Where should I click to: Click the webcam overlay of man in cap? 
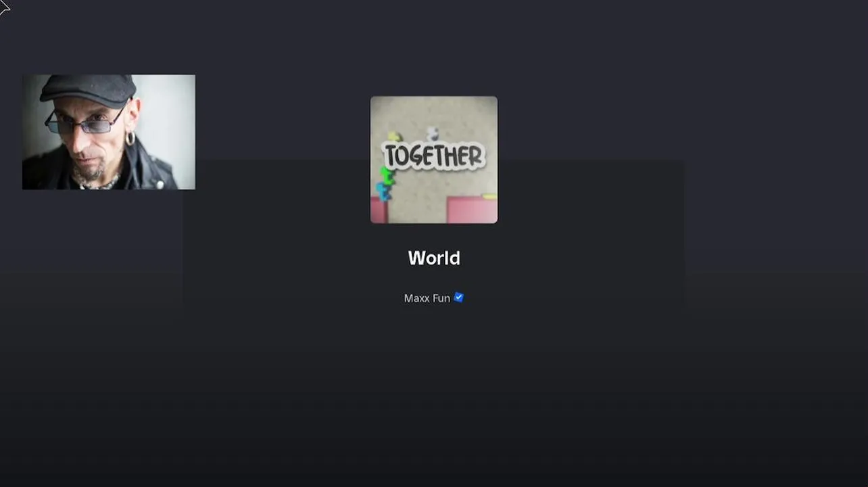click(x=109, y=132)
